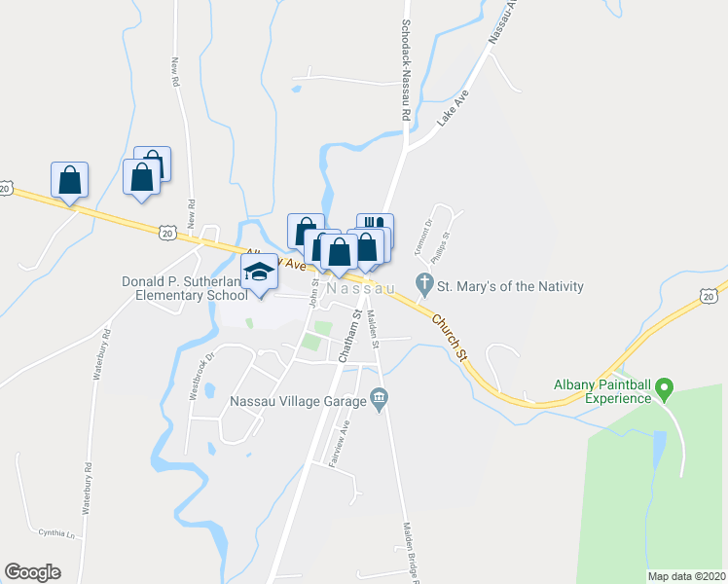728x584 pixels.
Task: Click the school graduation cap marker
Action: 259,272
